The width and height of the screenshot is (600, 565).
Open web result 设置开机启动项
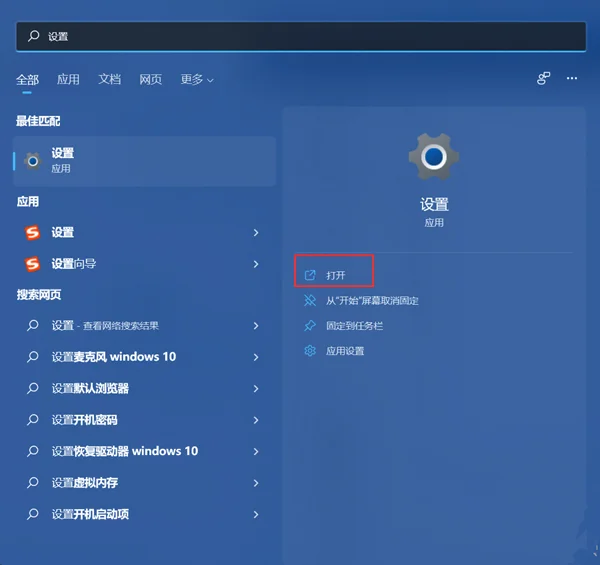click(x=144, y=515)
